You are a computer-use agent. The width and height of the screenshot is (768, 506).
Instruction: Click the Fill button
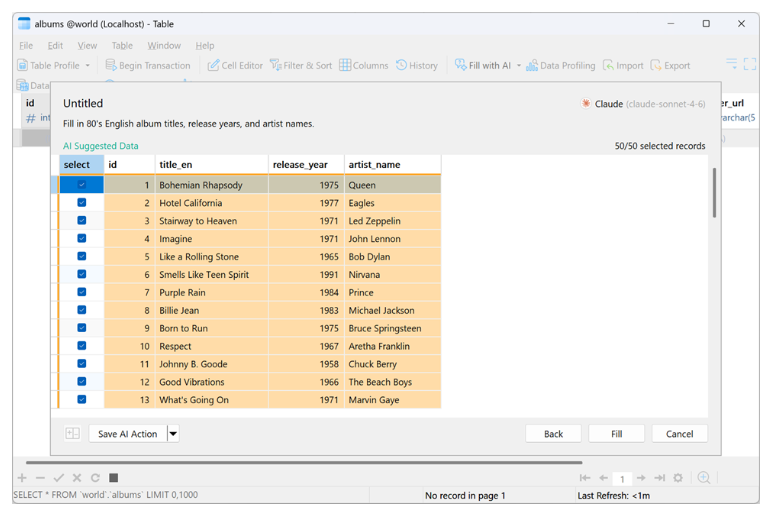click(617, 434)
